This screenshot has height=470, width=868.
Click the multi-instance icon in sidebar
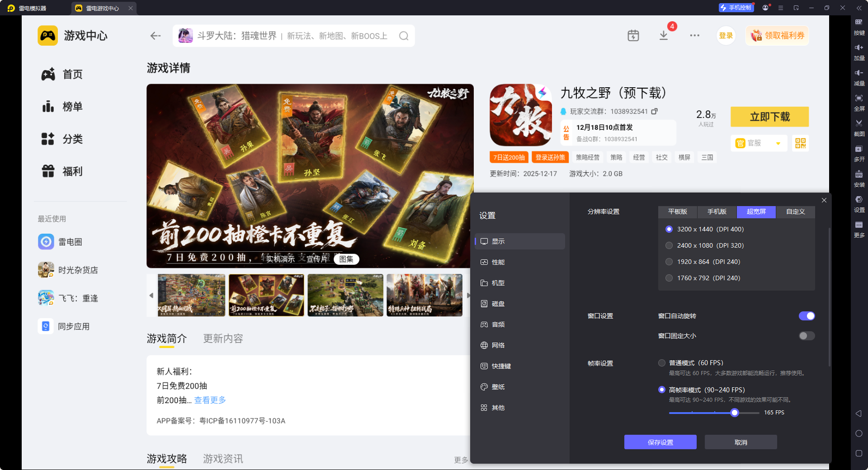(859, 152)
